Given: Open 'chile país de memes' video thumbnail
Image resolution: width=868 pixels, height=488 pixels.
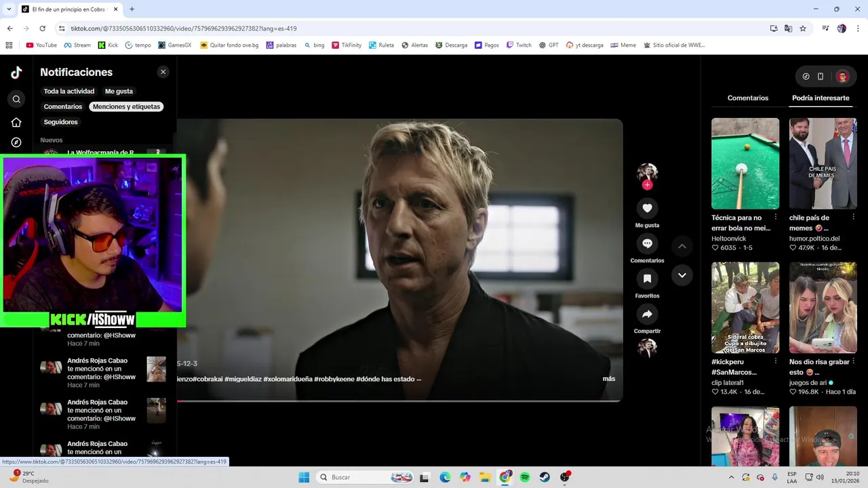Looking at the screenshot, I should 823,163.
